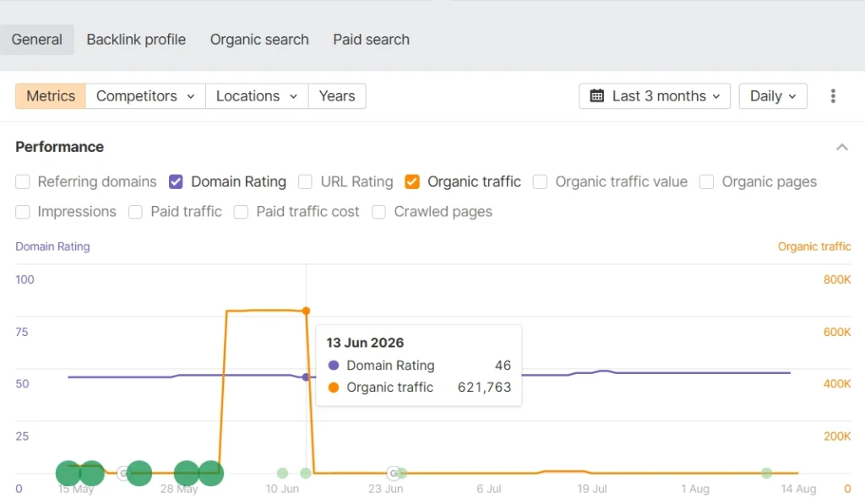The height and width of the screenshot is (504, 865).
Task: Collapse the Performance section chevron
Action: click(842, 147)
